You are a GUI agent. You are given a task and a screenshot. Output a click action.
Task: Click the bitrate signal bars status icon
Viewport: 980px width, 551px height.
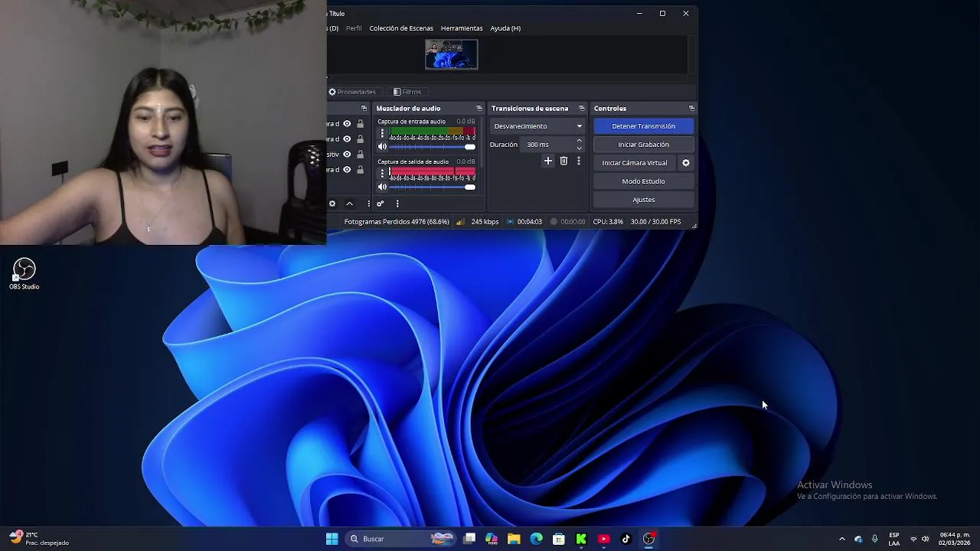click(x=460, y=222)
